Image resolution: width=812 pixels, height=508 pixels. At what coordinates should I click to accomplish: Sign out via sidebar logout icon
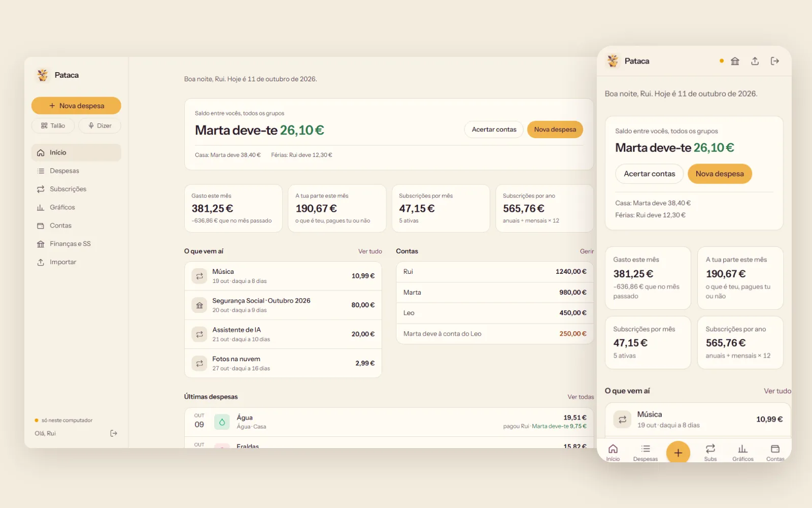click(114, 433)
